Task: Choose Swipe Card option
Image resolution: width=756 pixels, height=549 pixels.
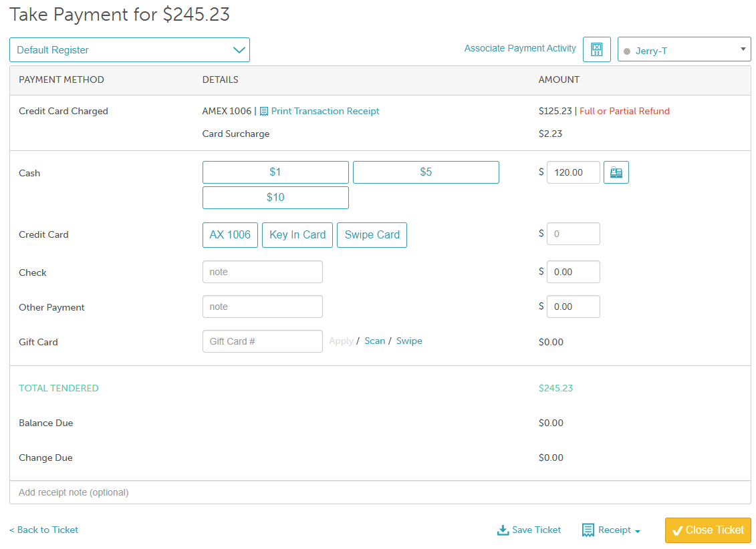Action: [372, 235]
